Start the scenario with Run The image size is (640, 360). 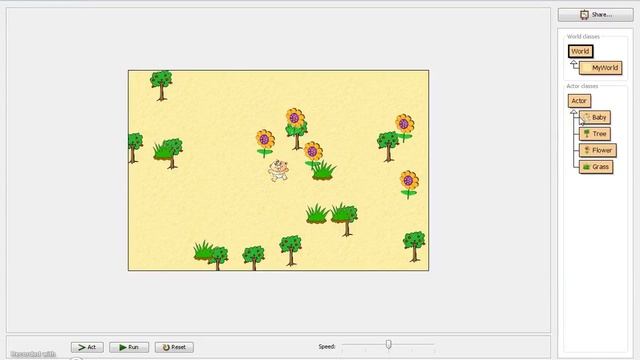pyautogui.click(x=129, y=347)
